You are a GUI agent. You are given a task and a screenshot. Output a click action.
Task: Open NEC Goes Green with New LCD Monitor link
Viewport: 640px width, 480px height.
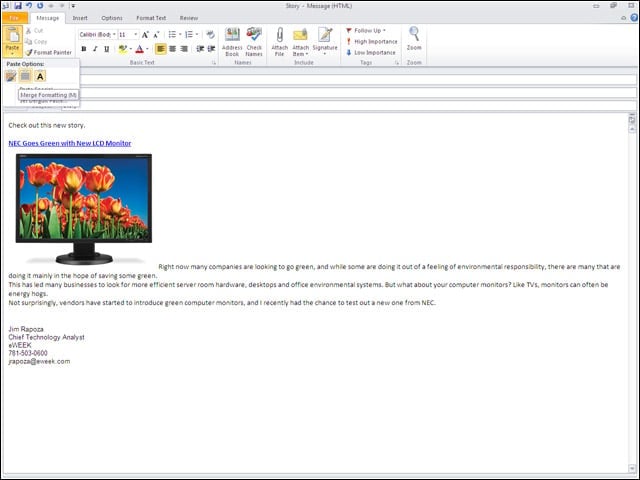tap(70, 143)
